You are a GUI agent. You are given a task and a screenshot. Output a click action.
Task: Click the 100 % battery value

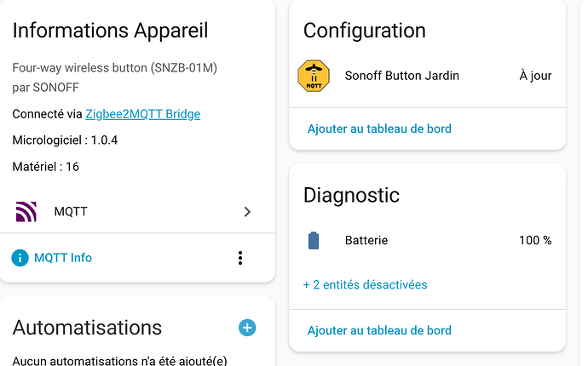[535, 241]
